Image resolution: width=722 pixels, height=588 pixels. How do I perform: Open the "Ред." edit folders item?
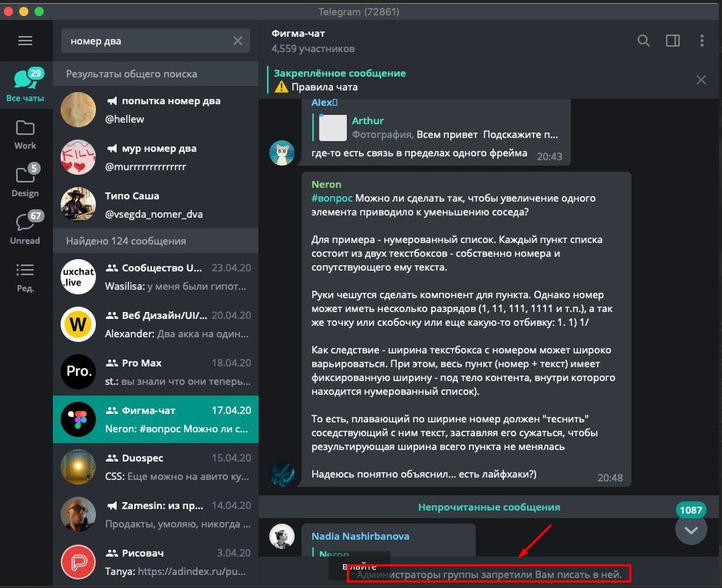tap(25, 278)
